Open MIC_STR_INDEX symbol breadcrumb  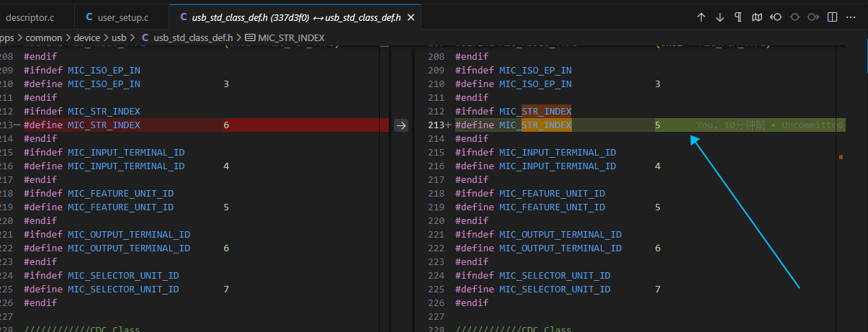point(291,37)
